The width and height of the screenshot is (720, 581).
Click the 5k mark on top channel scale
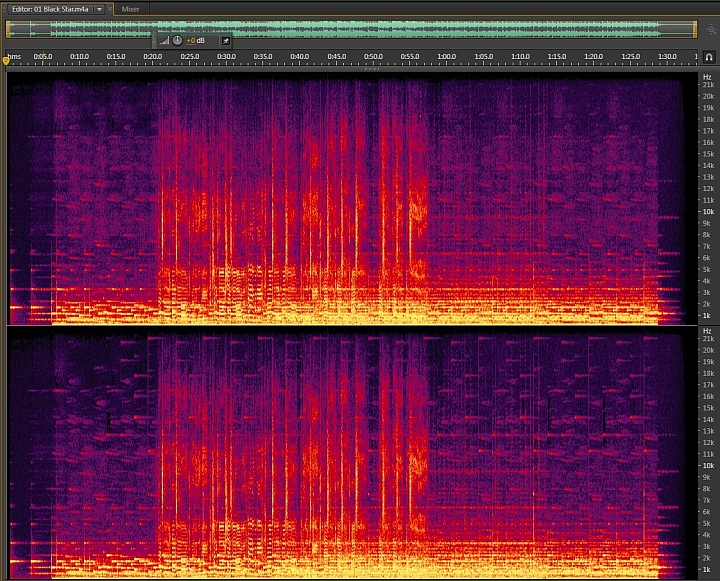[x=707, y=270]
